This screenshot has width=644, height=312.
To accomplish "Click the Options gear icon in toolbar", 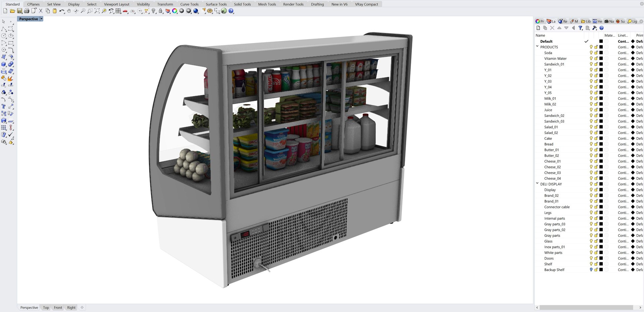I will coord(210,11).
